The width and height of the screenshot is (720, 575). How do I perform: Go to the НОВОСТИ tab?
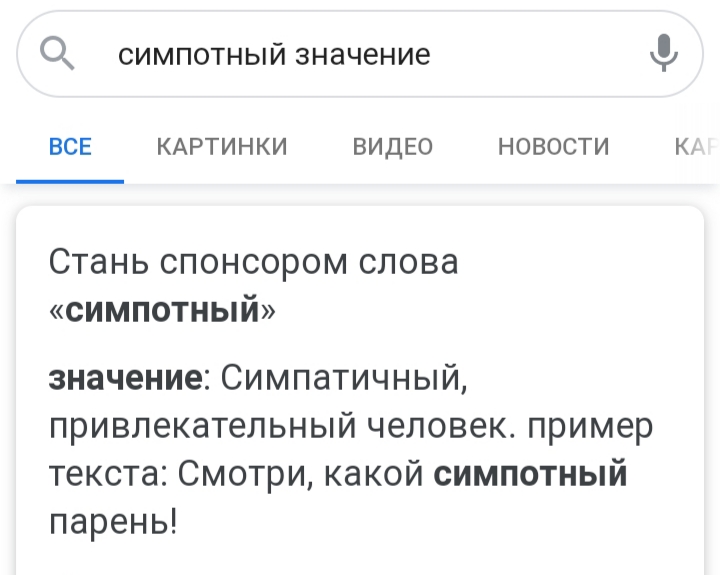click(553, 147)
